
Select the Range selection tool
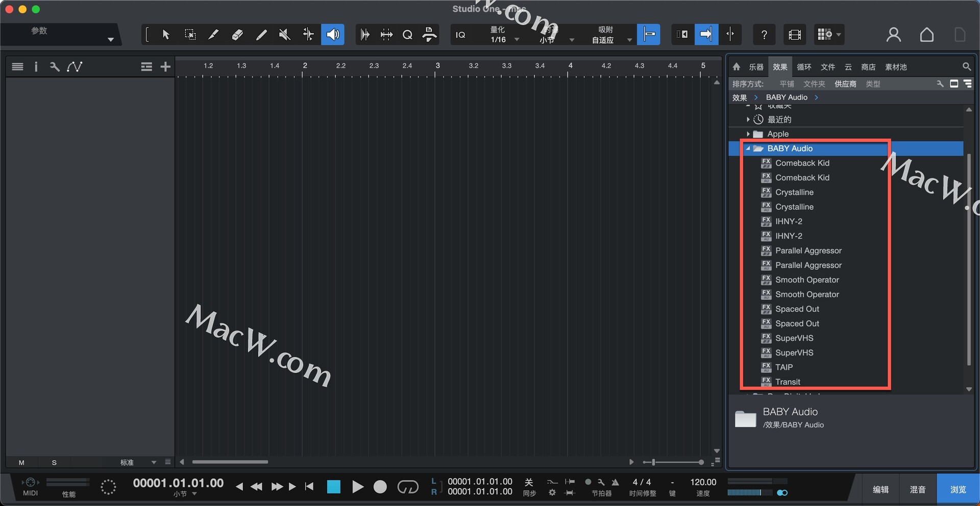click(190, 35)
